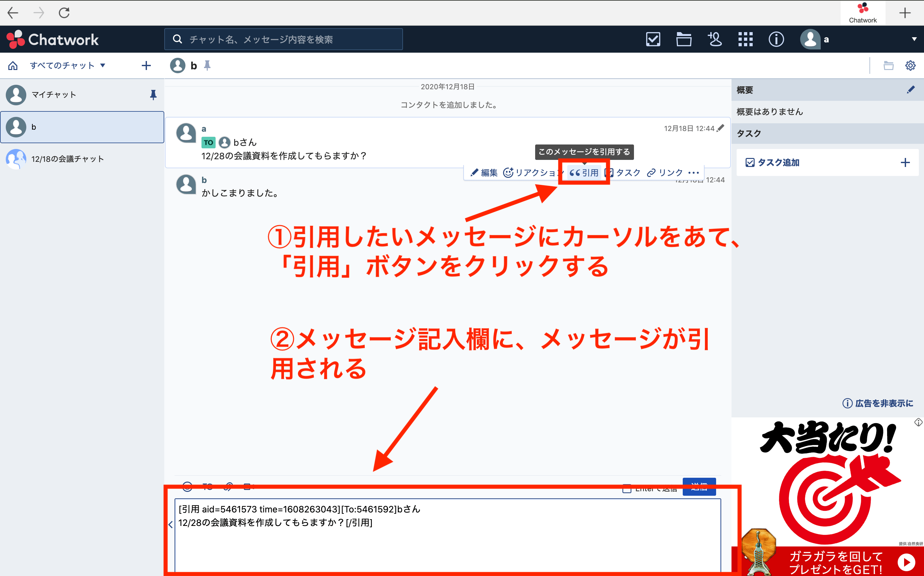This screenshot has width=924, height=576.
Task: Click the chat header avatar of b
Action: coord(178,65)
